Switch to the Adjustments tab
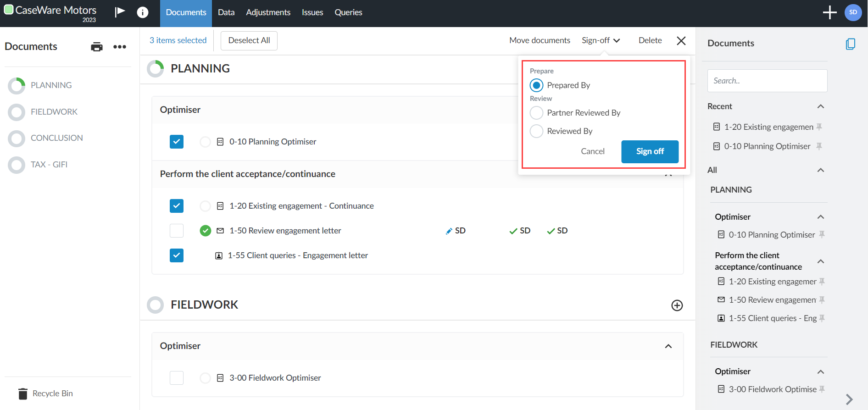Screen dimensions: 868x410 tap(268, 12)
